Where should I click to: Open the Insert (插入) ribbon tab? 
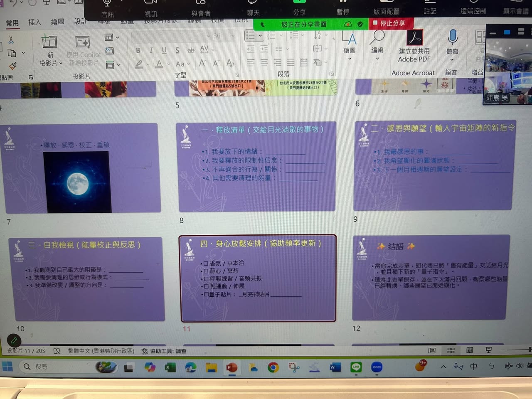click(34, 22)
